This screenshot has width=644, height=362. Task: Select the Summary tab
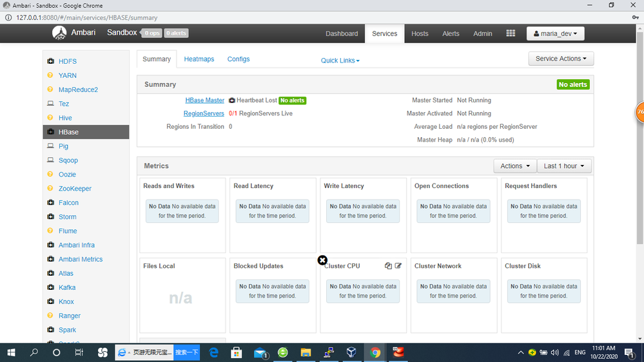157,59
